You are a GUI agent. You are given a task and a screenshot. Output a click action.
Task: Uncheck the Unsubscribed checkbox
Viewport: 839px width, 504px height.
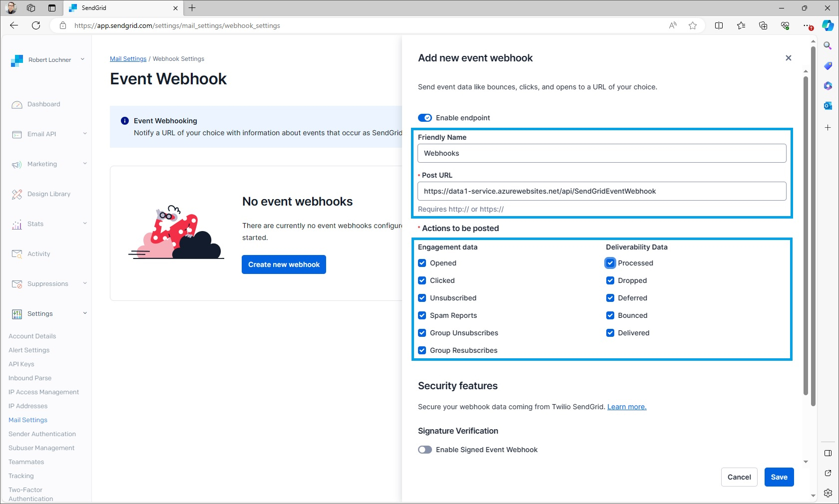(422, 298)
